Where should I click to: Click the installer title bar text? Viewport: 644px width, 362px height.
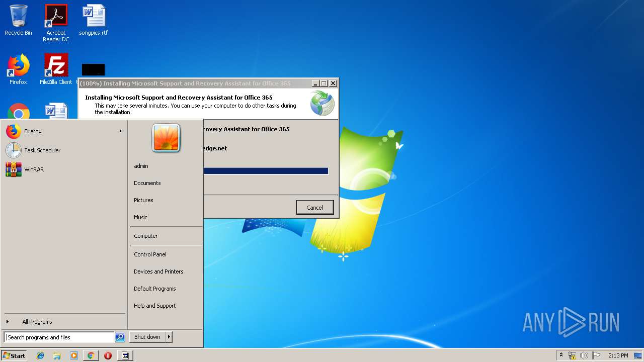(x=185, y=83)
